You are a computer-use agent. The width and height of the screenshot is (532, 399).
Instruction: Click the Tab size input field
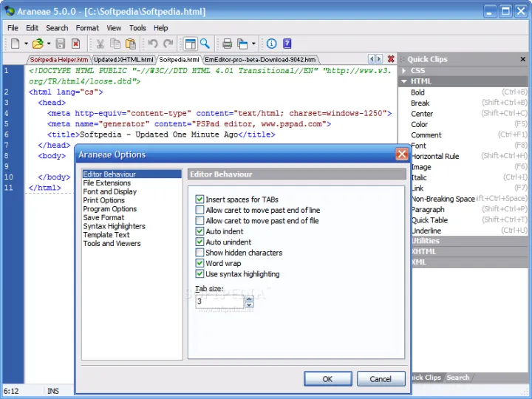pos(220,301)
